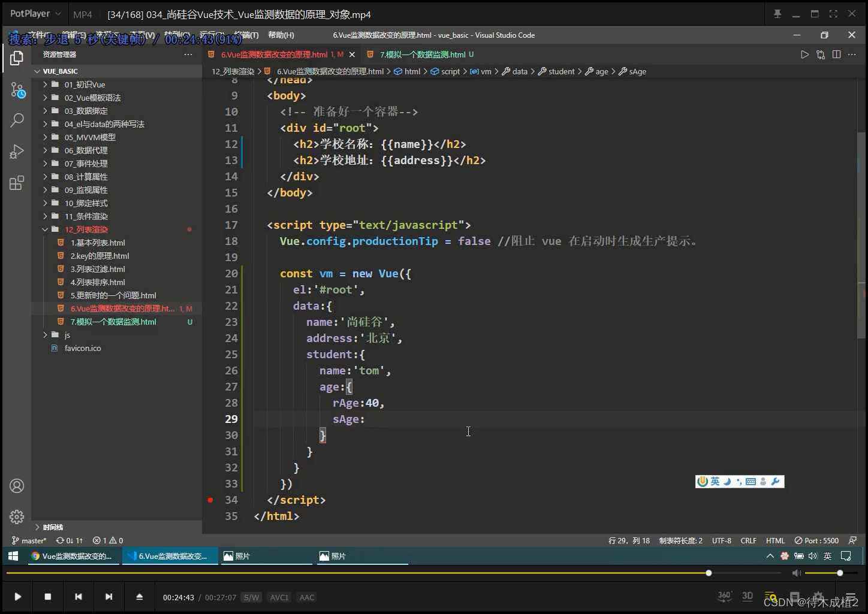Toggle the S/W decoder indicator
The image size is (868, 614).
tap(252, 597)
